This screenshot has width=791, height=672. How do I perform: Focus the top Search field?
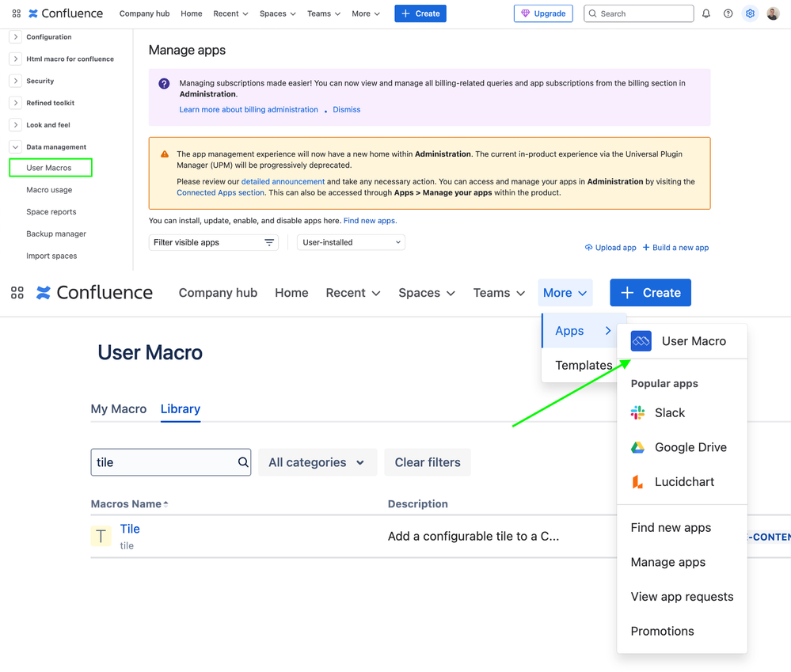click(x=639, y=13)
